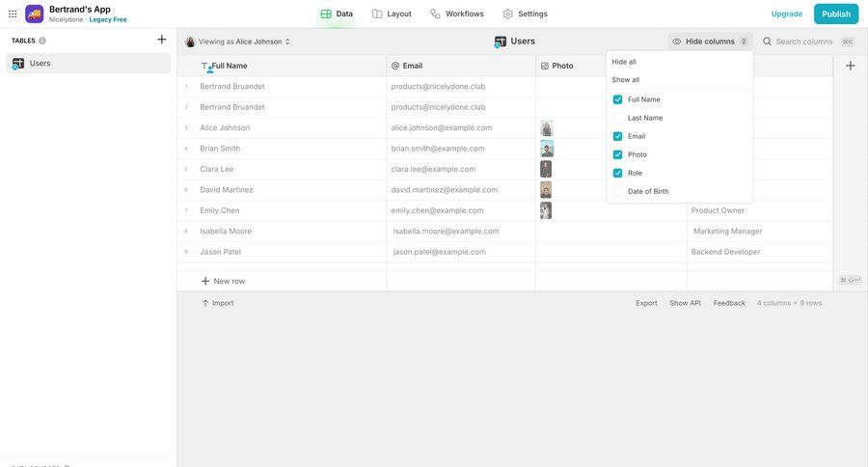
Task: Uncheck the Full Name column checkbox
Action: [x=618, y=99]
